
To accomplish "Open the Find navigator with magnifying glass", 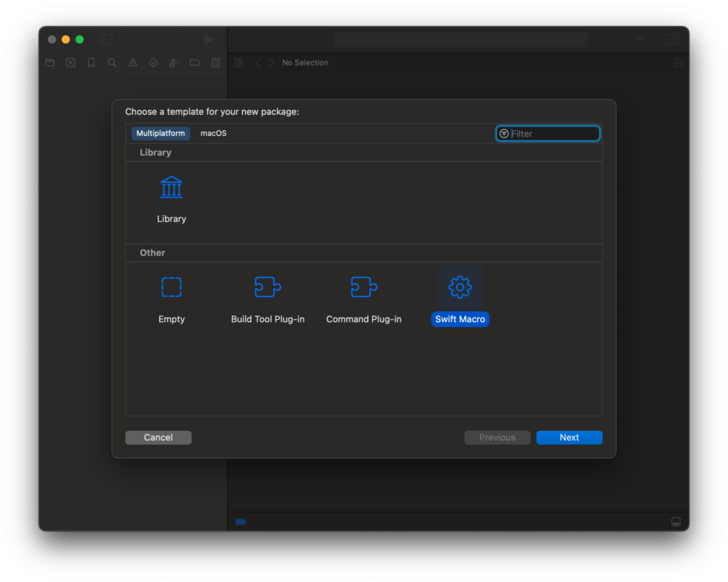I will point(111,62).
